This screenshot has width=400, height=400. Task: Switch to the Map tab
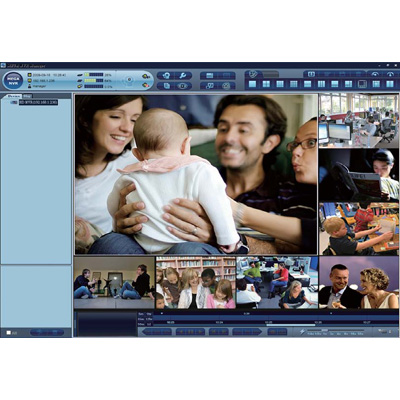pyautogui.click(x=26, y=96)
